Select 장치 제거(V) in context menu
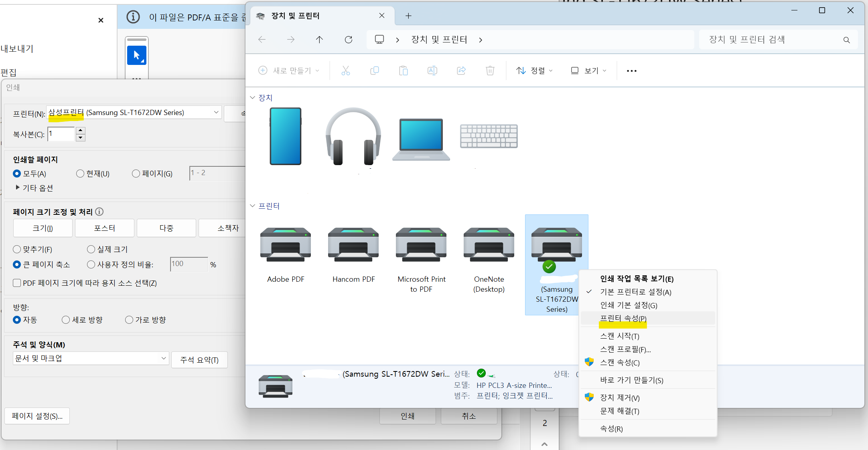This screenshot has width=868, height=450. tap(619, 398)
